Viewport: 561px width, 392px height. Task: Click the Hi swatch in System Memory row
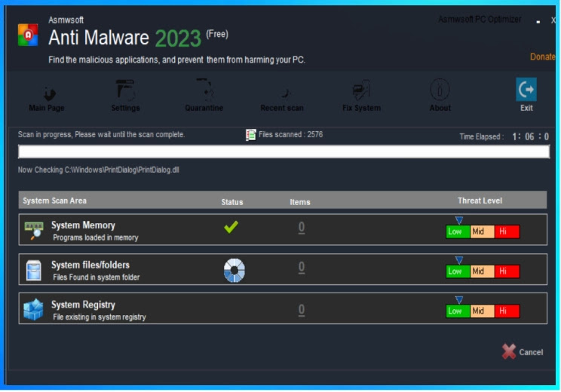(x=507, y=231)
